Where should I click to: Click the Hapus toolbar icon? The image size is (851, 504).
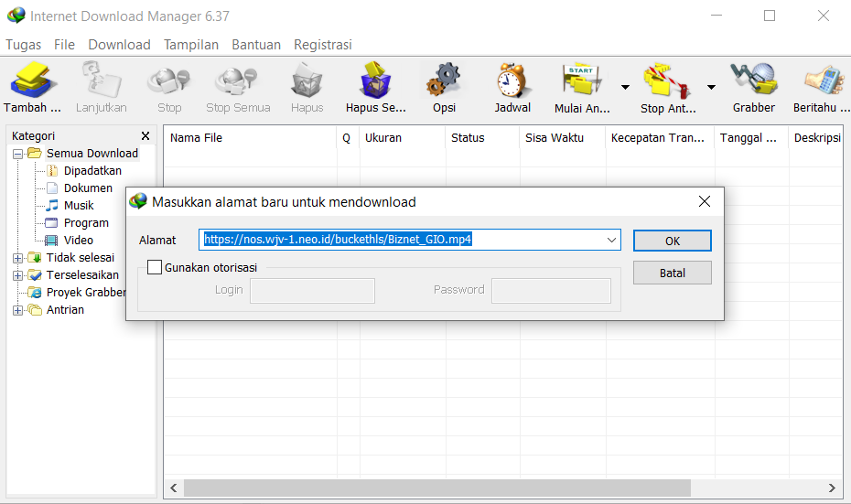pyautogui.click(x=307, y=80)
